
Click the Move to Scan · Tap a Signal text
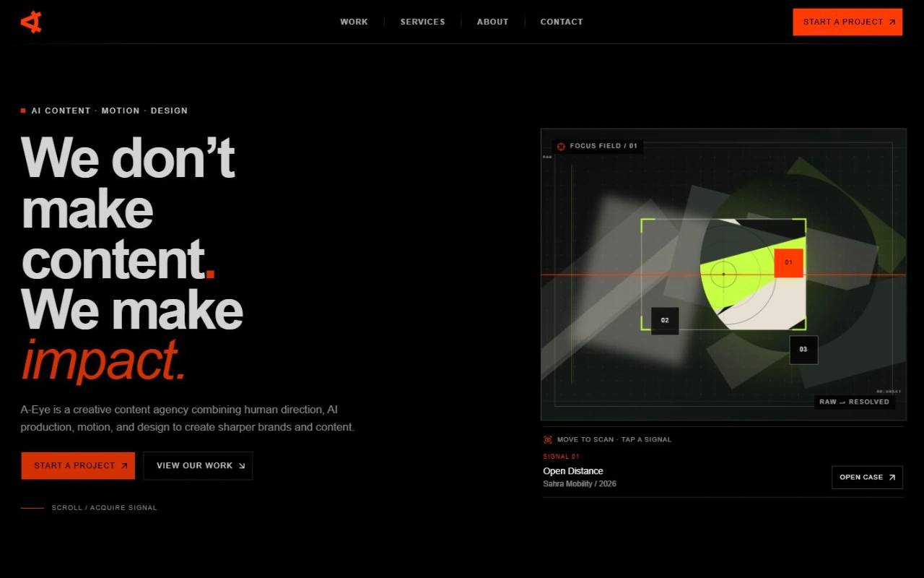614,439
